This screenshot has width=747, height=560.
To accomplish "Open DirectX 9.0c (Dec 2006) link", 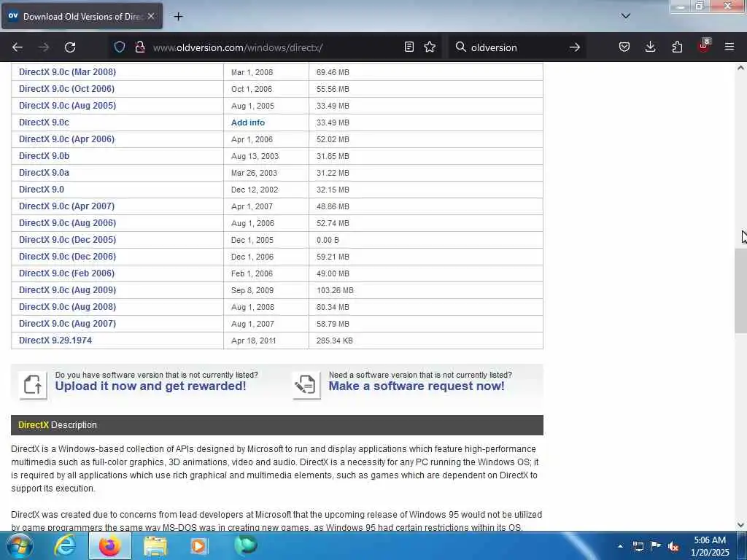I will click(x=67, y=256).
